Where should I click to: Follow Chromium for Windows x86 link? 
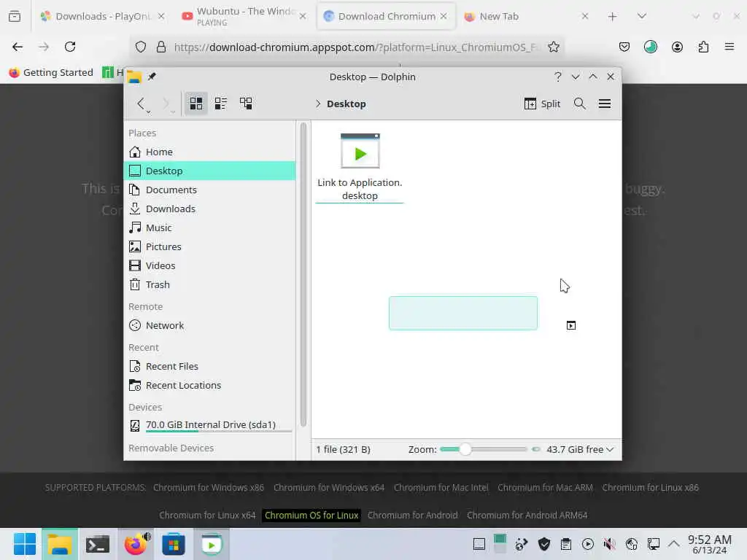(209, 488)
